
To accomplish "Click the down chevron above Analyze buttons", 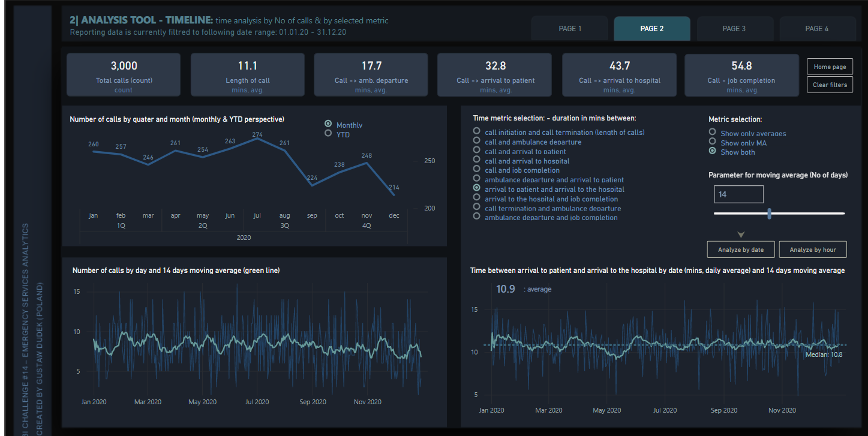I will 741,234.
